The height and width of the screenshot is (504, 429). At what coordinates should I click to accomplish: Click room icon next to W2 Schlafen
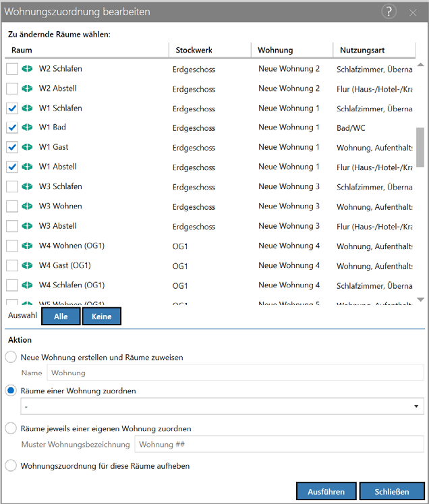[27, 68]
